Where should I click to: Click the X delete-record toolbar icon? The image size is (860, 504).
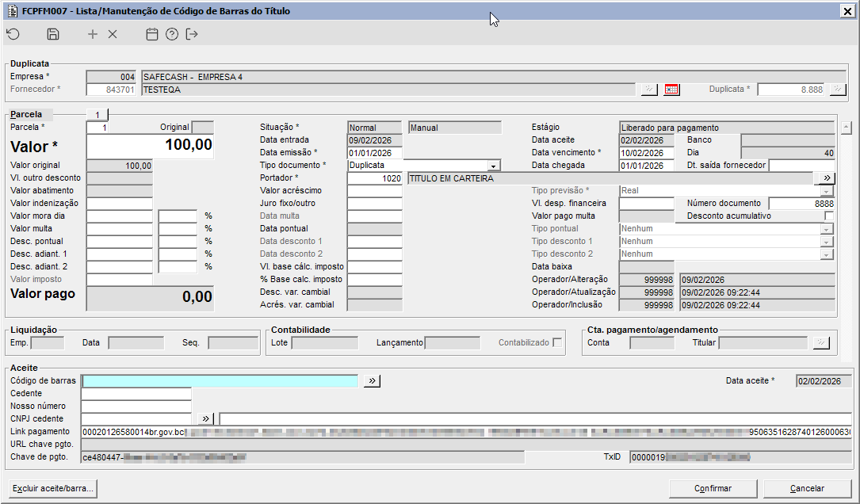pyautogui.click(x=113, y=34)
